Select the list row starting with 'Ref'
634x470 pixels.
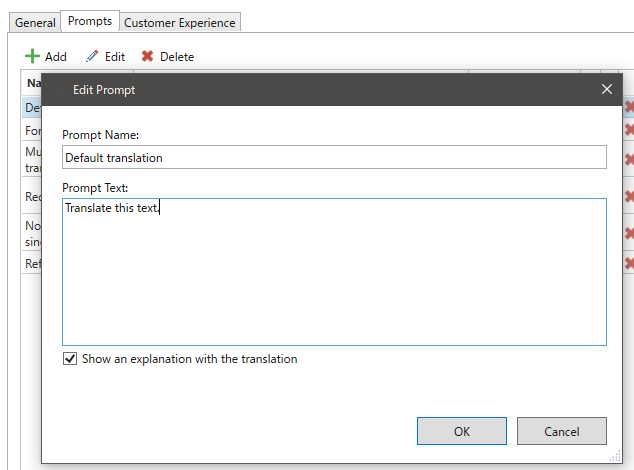32,264
